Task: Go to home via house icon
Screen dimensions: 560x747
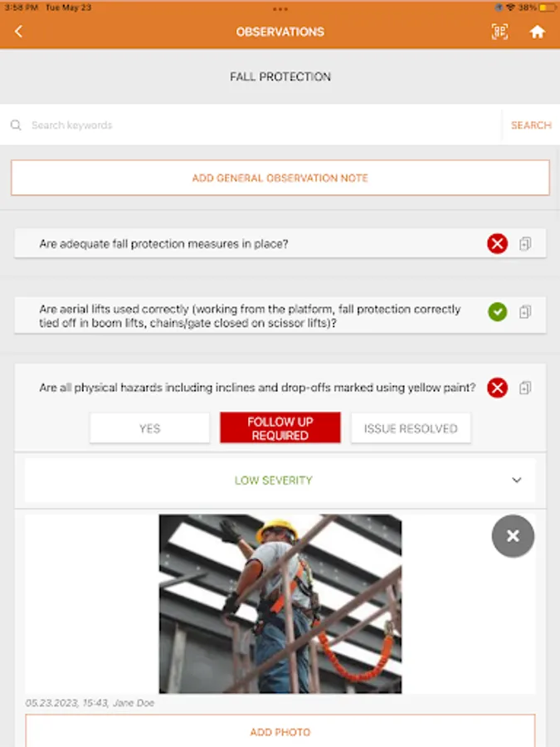Action: pos(537,32)
